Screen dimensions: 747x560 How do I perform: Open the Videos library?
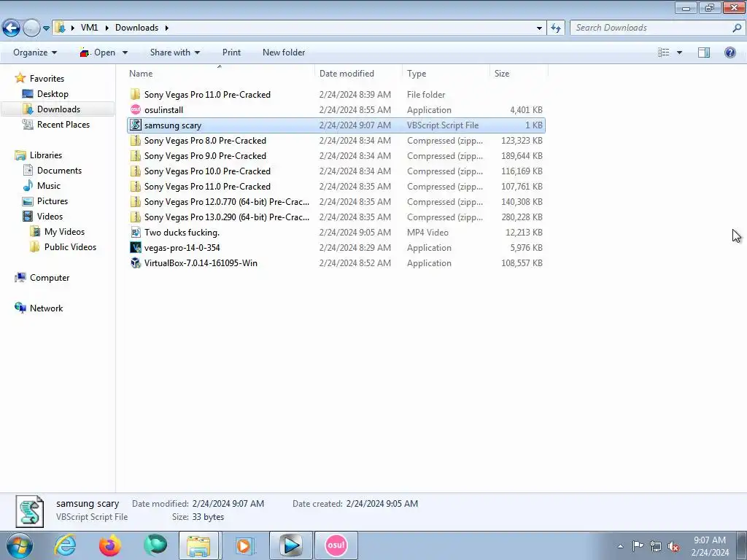[x=50, y=216]
